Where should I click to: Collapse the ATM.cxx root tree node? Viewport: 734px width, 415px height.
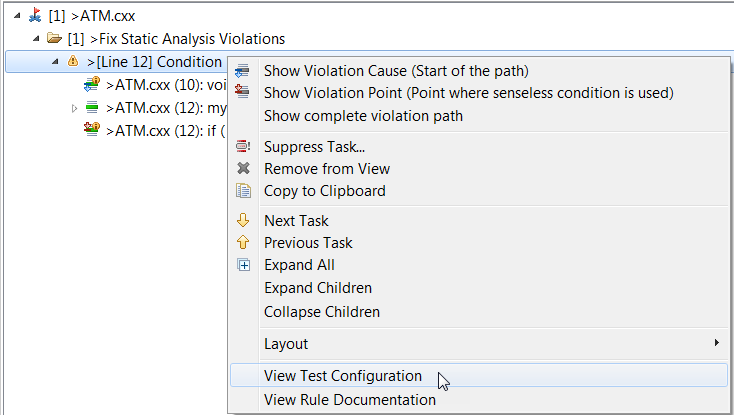pos(17,16)
